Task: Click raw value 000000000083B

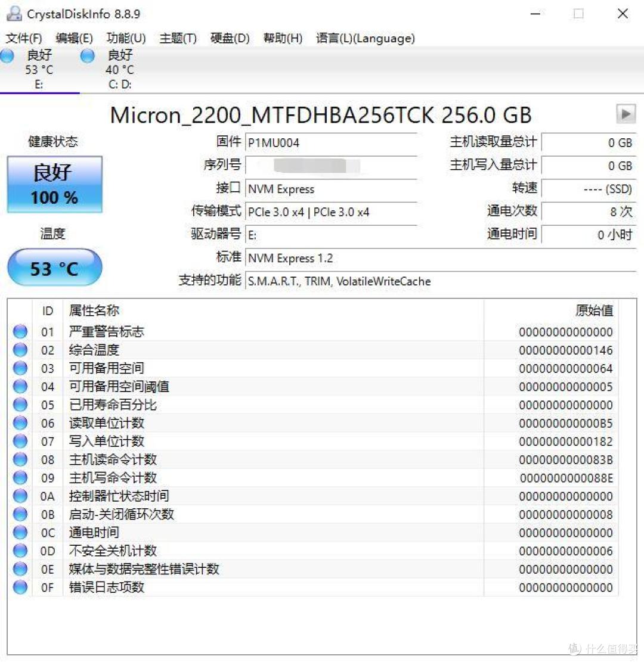Action: [566, 460]
